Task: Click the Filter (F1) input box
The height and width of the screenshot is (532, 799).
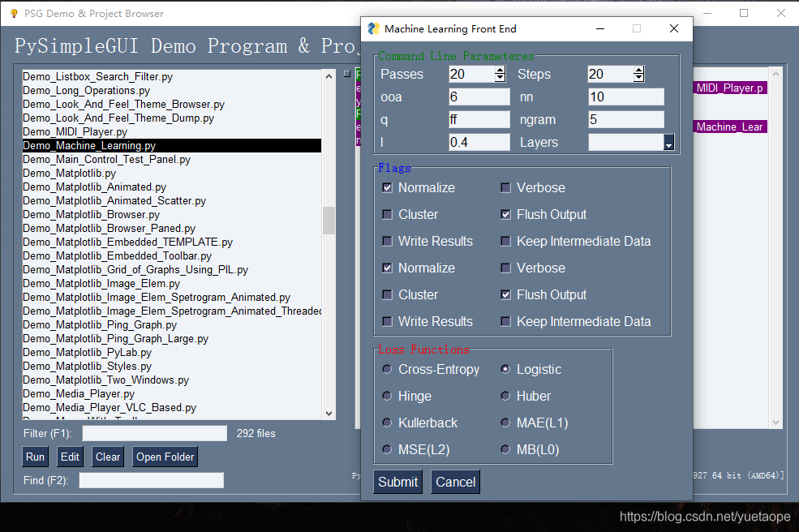Action: click(x=154, y=433)
